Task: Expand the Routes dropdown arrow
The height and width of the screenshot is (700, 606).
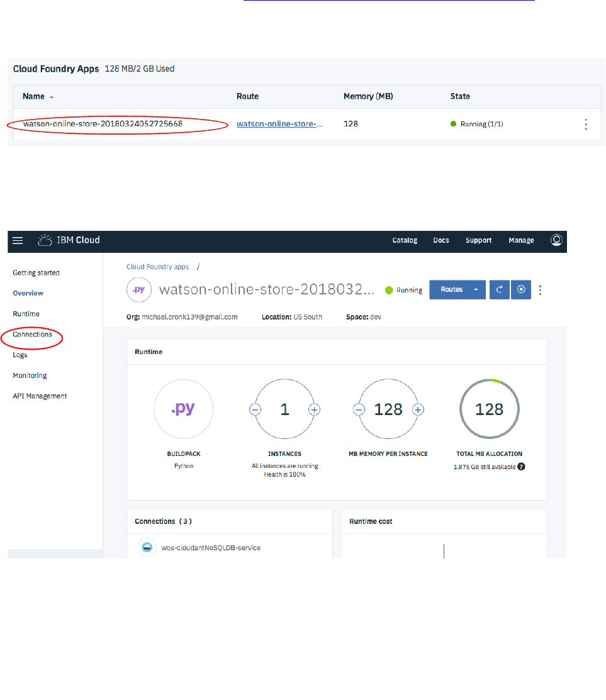Action: click(x=476, y=290)
